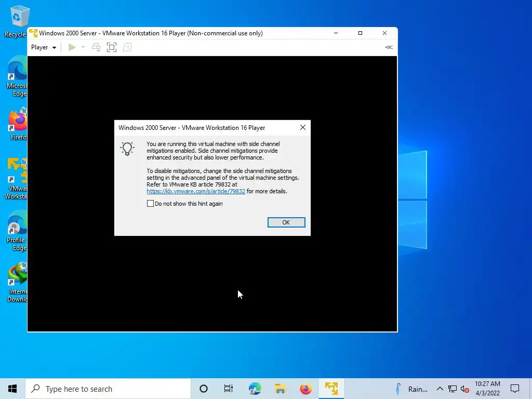
Task: Open the Windows Start menu
Action: (x=12, y=389)
